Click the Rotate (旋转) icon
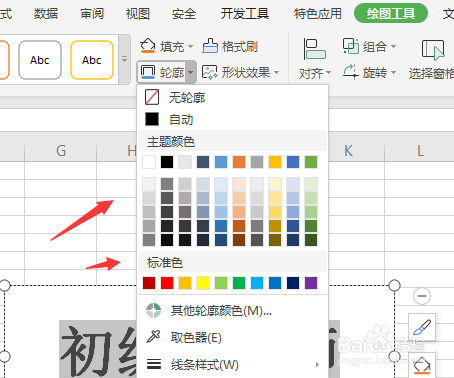The image size is (454, 378). (x=351, y=72)
